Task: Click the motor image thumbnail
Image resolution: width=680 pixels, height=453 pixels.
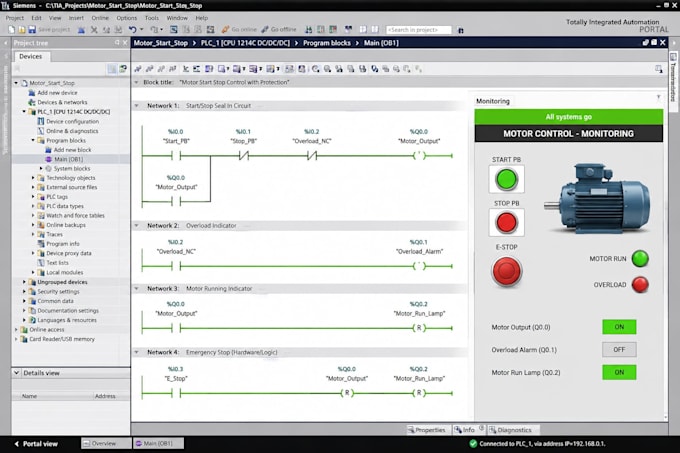Action: (598, 198)
